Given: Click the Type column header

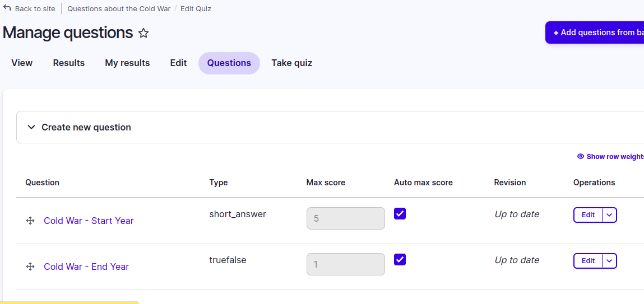Looking at the screenshot, I should (x=219, y=182).
